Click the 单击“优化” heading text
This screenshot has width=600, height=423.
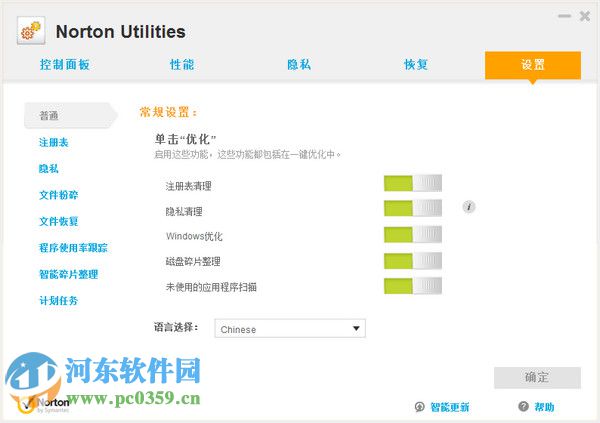click(x=186, y=139)
